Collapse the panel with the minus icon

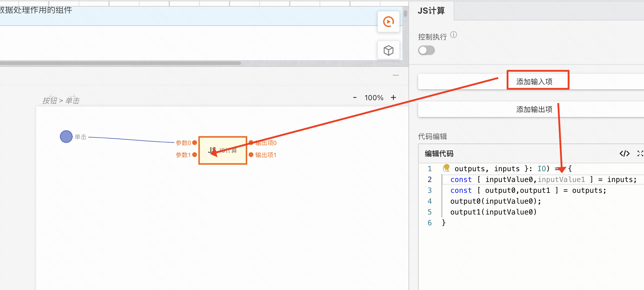pos(396,75)
